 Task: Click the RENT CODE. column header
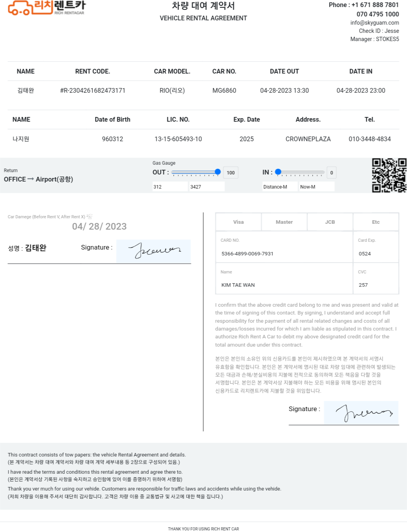point(93,71)
